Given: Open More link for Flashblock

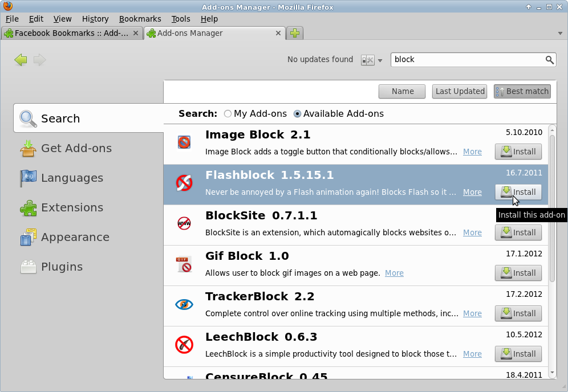Looking at the screenshot, I should 472,192.
